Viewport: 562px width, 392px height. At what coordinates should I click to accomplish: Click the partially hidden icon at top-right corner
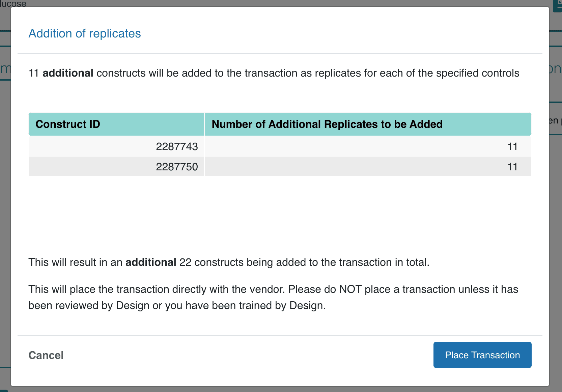[x=558, y=5]
